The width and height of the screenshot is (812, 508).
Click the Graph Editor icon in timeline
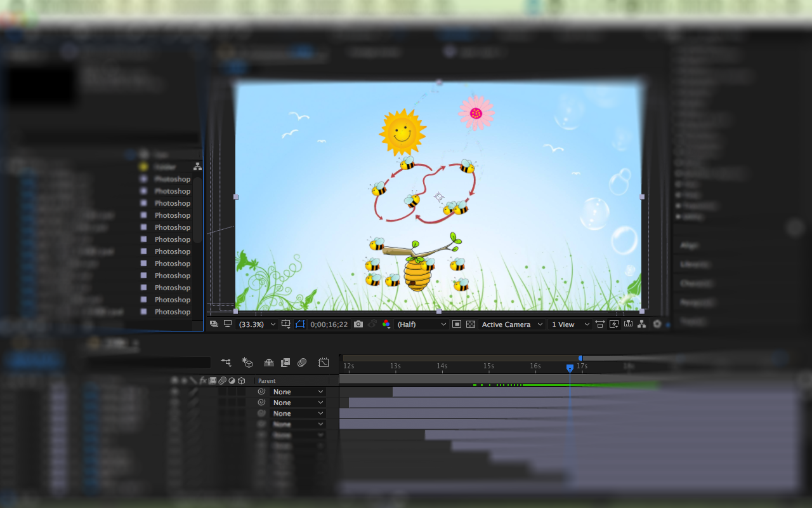click(324, 363)
